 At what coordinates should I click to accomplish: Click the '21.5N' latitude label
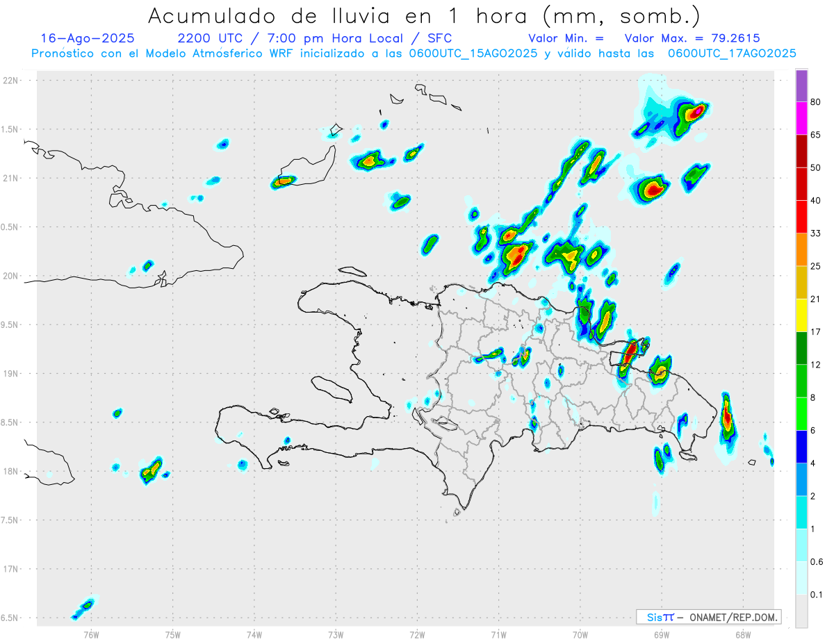[x=10, y=129]
